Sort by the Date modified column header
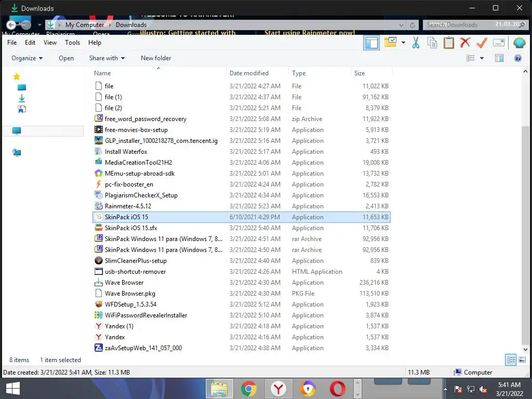 tap(249, 73)
